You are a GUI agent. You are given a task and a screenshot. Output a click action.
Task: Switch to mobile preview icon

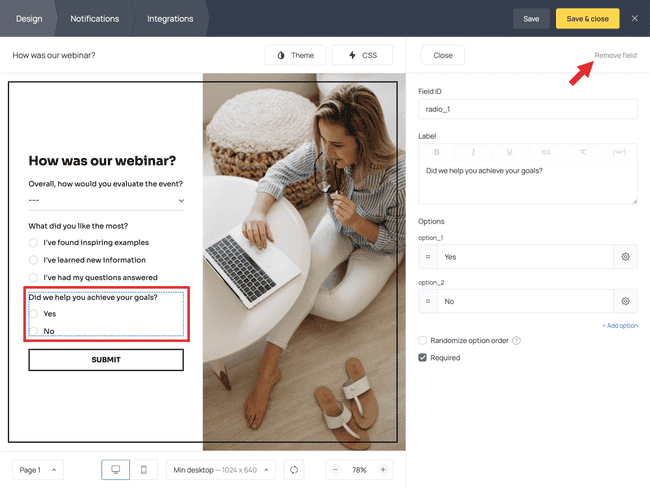point(143,470)
